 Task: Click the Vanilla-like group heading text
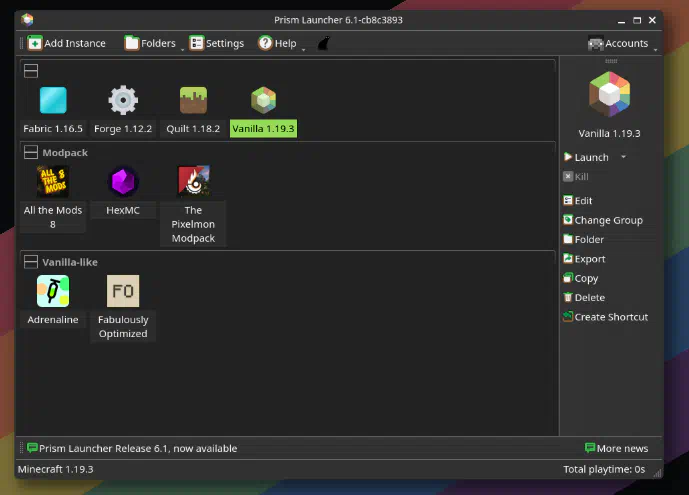point(70,262)
